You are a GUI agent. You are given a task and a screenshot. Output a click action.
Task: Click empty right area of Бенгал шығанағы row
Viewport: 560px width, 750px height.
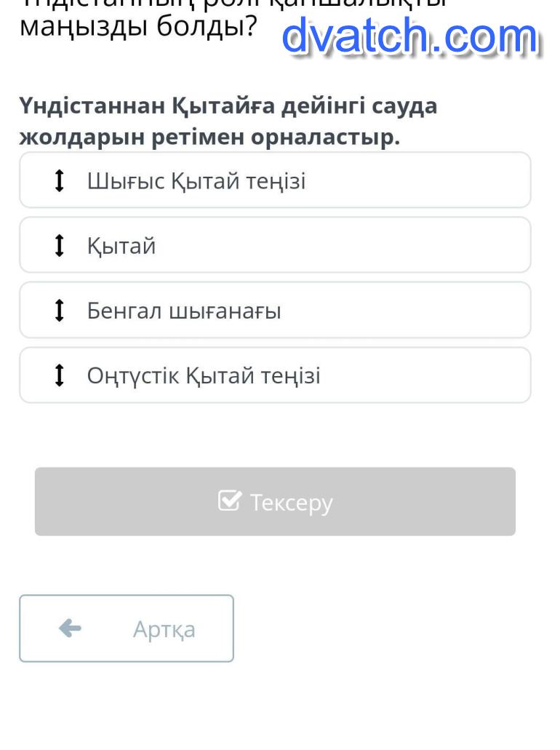pos(422,311)
